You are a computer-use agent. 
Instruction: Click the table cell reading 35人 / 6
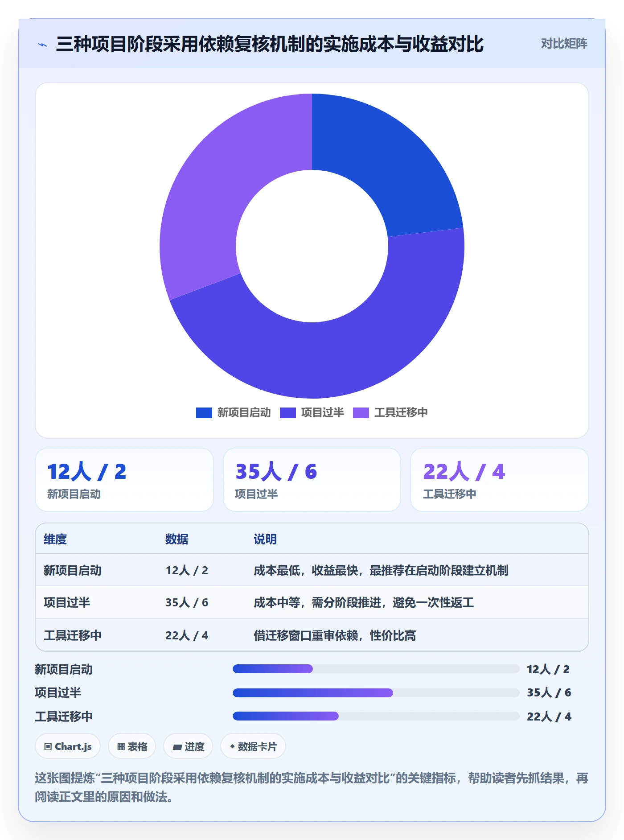pyautogui.click(x=187, y=602)
